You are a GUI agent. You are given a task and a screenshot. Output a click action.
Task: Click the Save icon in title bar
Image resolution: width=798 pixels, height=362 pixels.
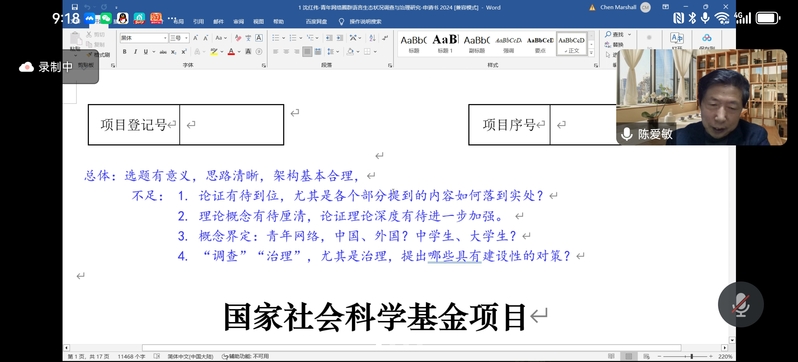pos(75,7)
